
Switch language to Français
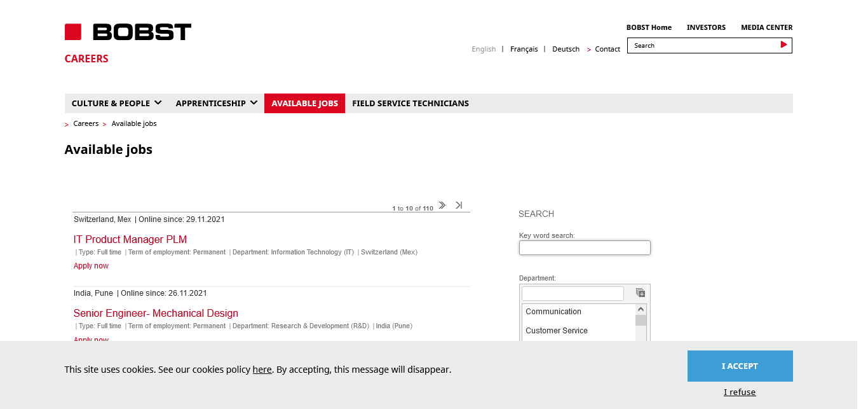point(524,49)
